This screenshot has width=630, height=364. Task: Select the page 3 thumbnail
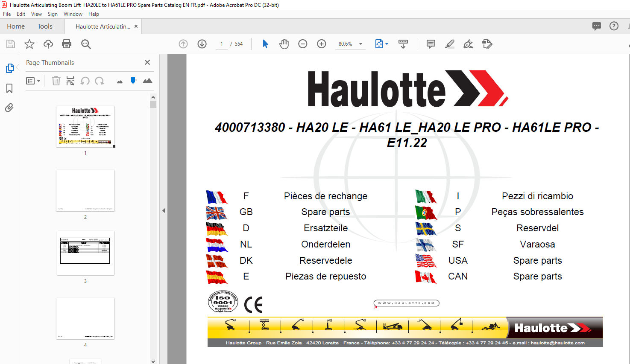tap(85, 253)
